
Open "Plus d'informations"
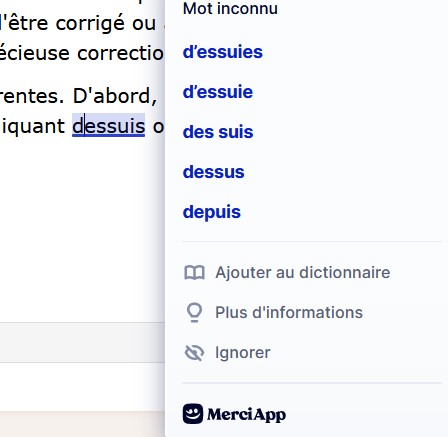tap(289, 313)
